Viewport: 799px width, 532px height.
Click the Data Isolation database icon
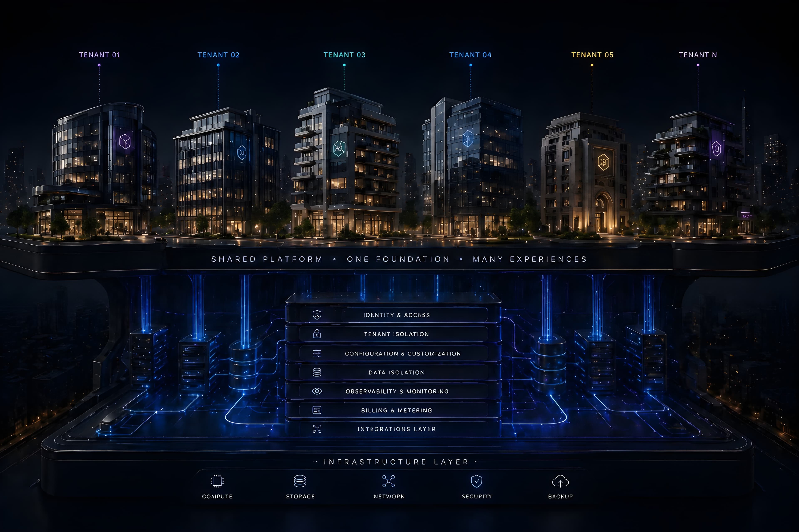click(x=317, y=372)
